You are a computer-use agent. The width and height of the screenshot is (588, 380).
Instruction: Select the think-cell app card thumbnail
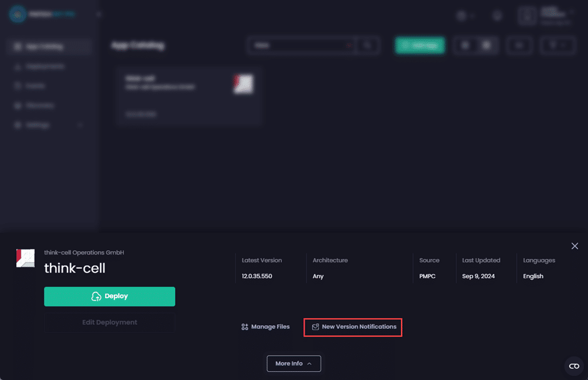[x=243, y=84]
